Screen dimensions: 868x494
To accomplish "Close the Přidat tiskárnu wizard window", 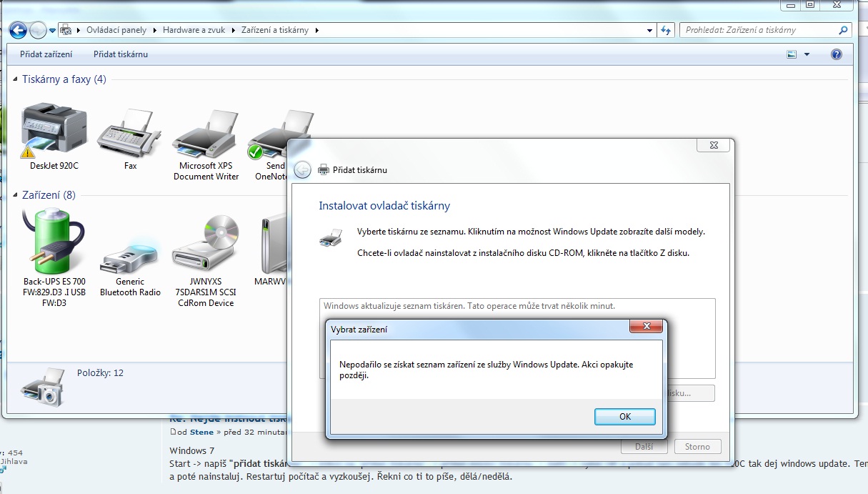I will (714, 145).
